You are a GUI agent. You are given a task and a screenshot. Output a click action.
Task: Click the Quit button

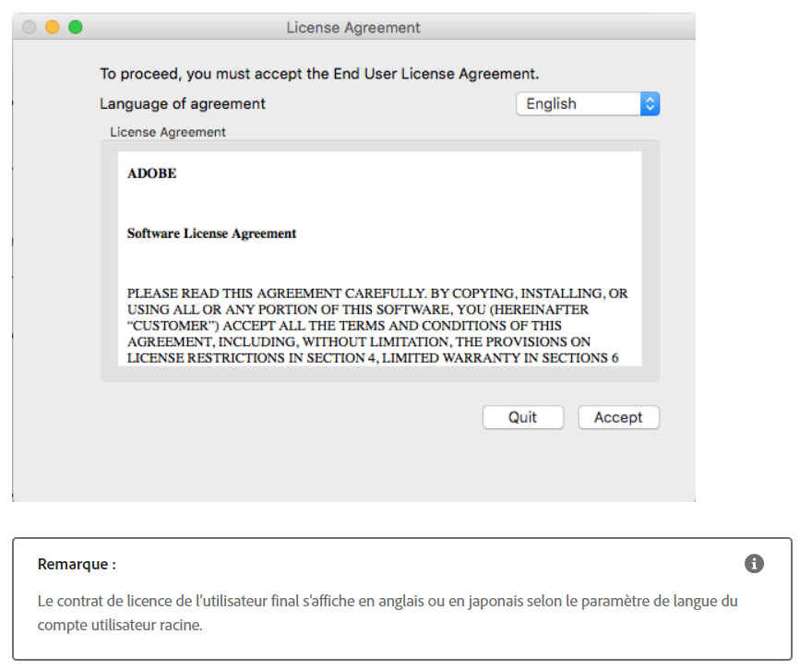coord(523,417)
